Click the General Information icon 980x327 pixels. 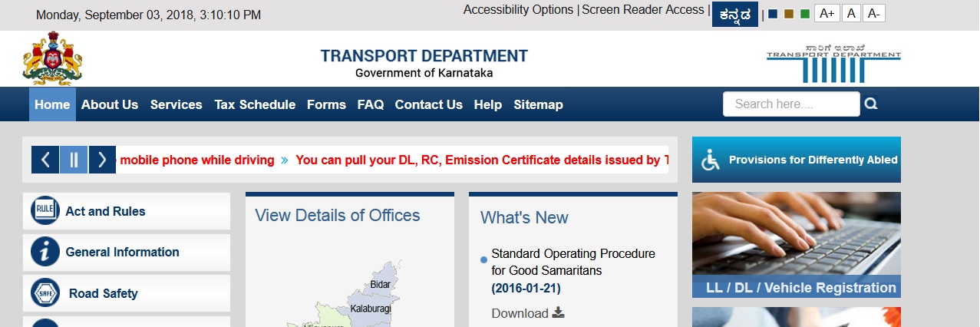click(x=45, y=252)
